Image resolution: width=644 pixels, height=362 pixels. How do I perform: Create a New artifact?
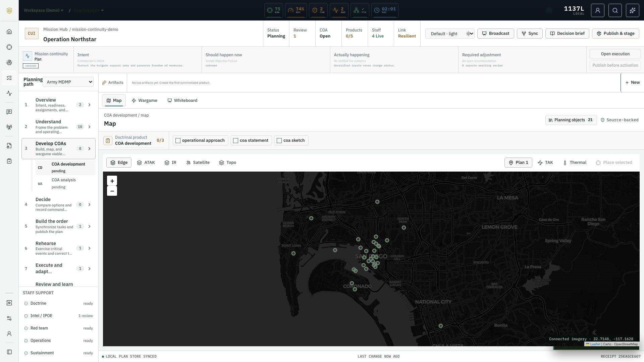click(632, 82)
